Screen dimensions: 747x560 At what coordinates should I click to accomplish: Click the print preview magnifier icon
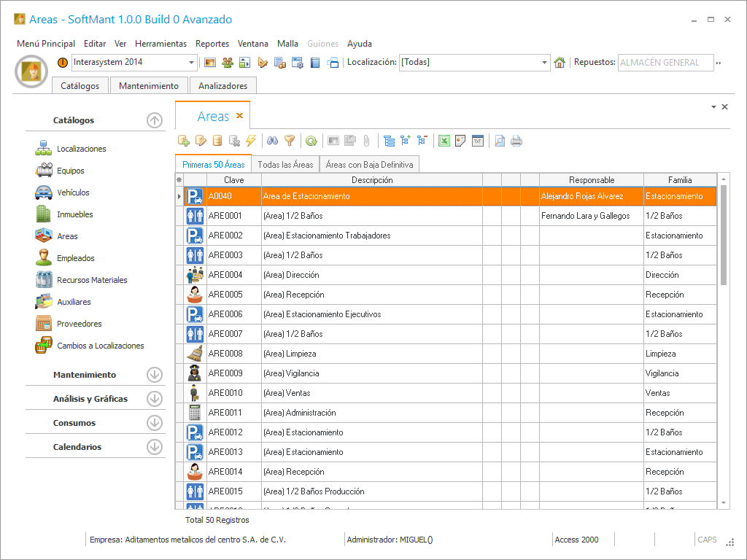500,141
